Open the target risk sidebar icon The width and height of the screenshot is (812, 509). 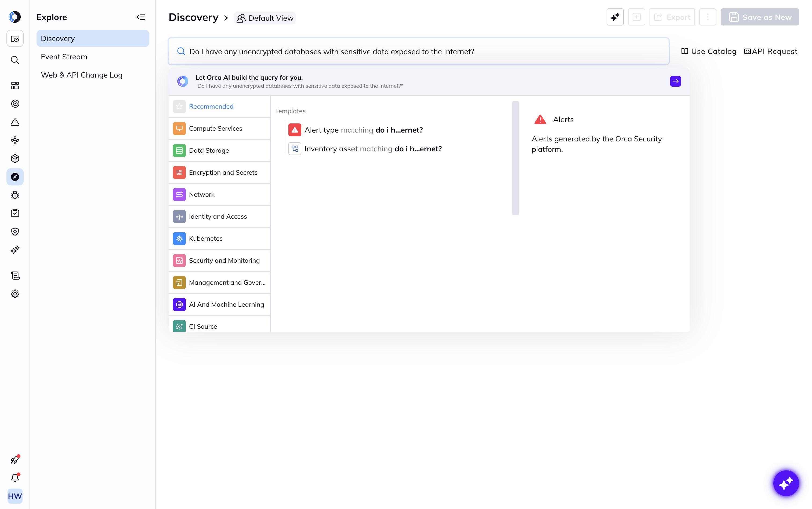pyautogui.click(x=15, y=104)
